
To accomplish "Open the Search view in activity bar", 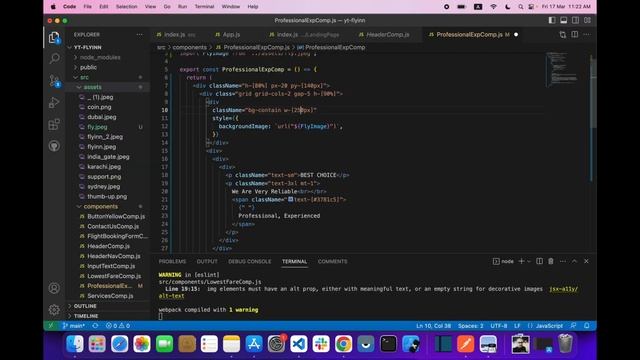I will 54,58.
